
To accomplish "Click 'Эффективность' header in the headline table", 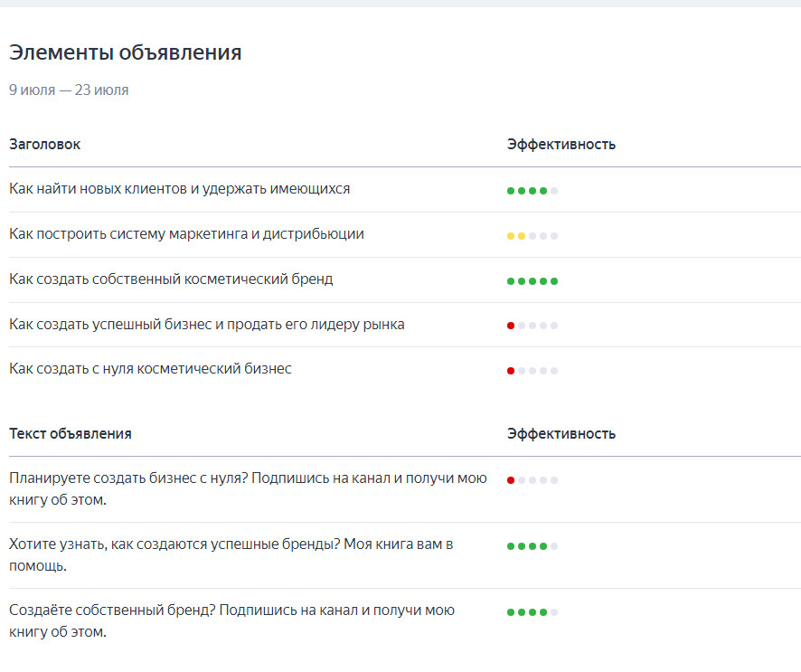I will tap(561, 145).
